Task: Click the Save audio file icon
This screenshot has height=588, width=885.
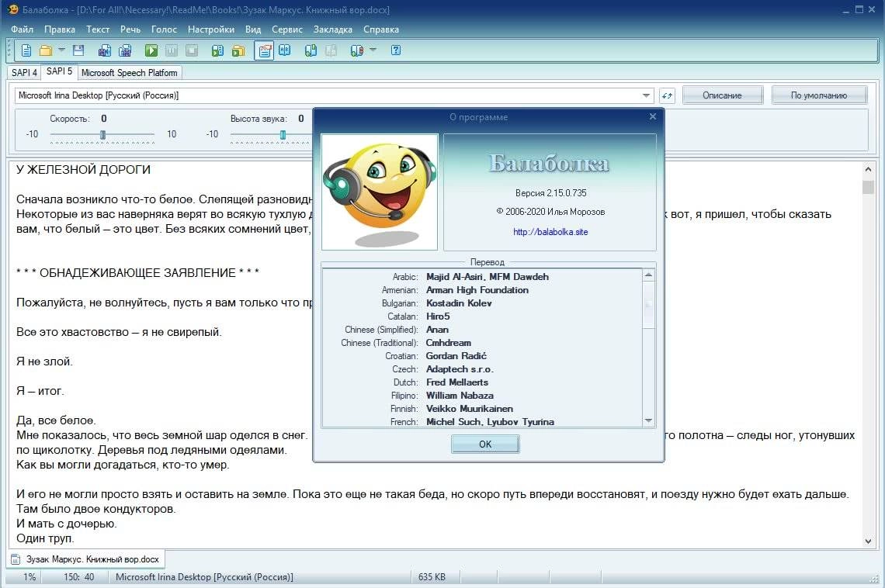Action: [105, 50]
